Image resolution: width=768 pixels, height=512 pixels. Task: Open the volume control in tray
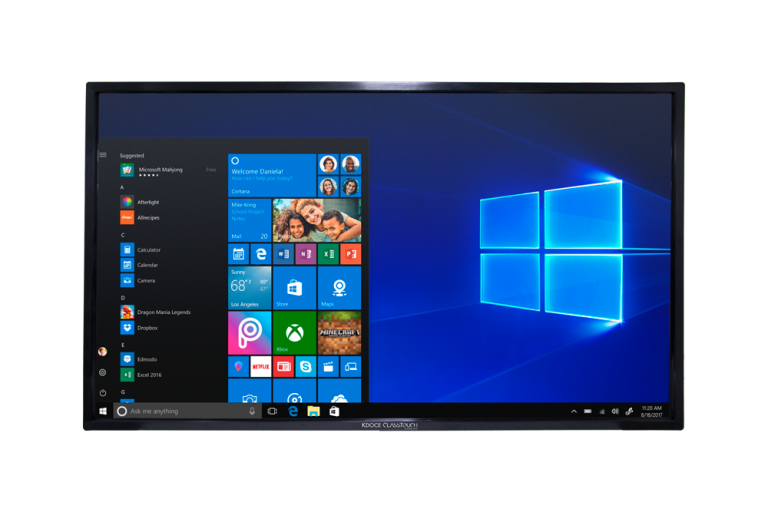pyautogui.click(x=615, y=411)
